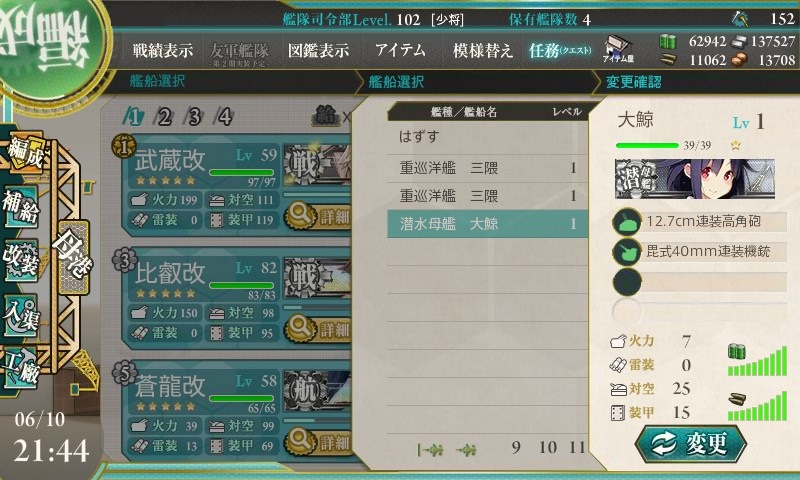Go to page 10 of ship list
Viewport: 800px width, 480px height.
tap(547, 447)
